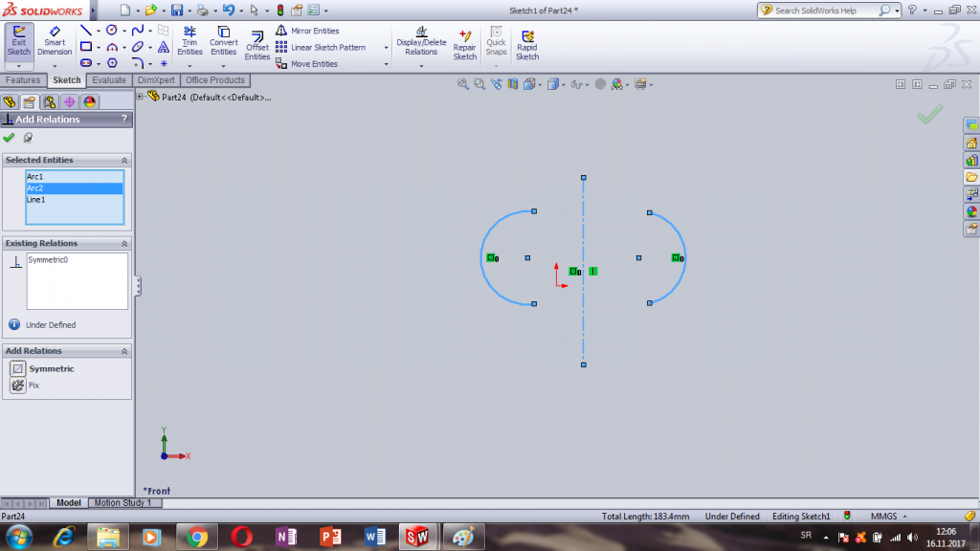This screenshot has height=551, width=980.
Task: Click the pushpin keep-visible icon
Action: coord(28,138)
